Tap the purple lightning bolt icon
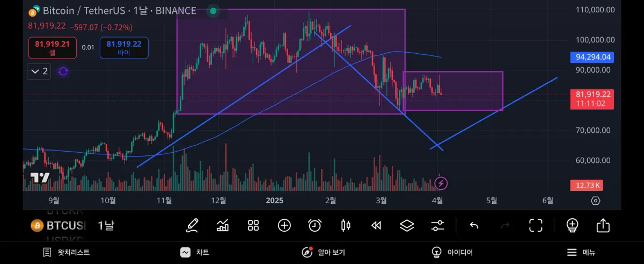The height and width of the screenshot is (264, 644). 441,183
